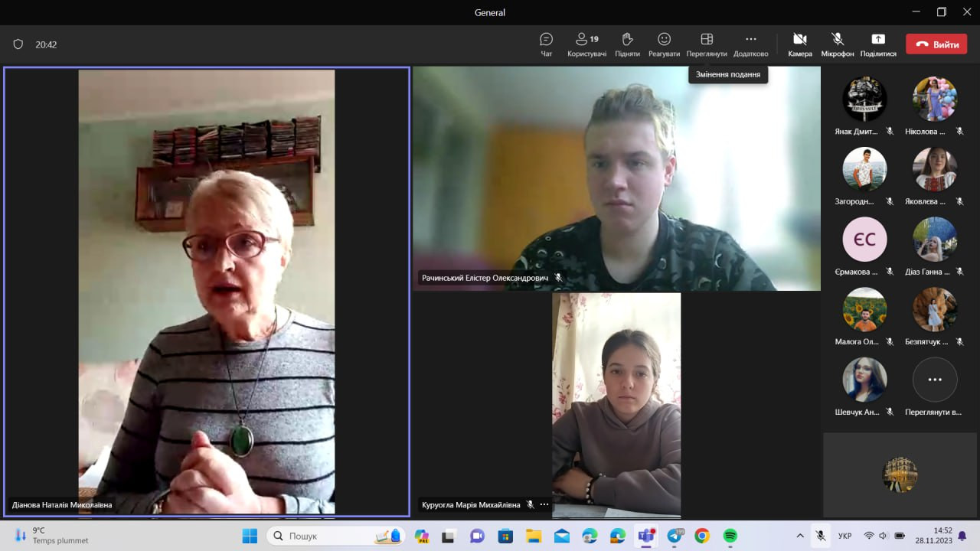Open the Додатково more actions menu
Viewport: 980px width, 551px height.
click(x=750, y=44)
